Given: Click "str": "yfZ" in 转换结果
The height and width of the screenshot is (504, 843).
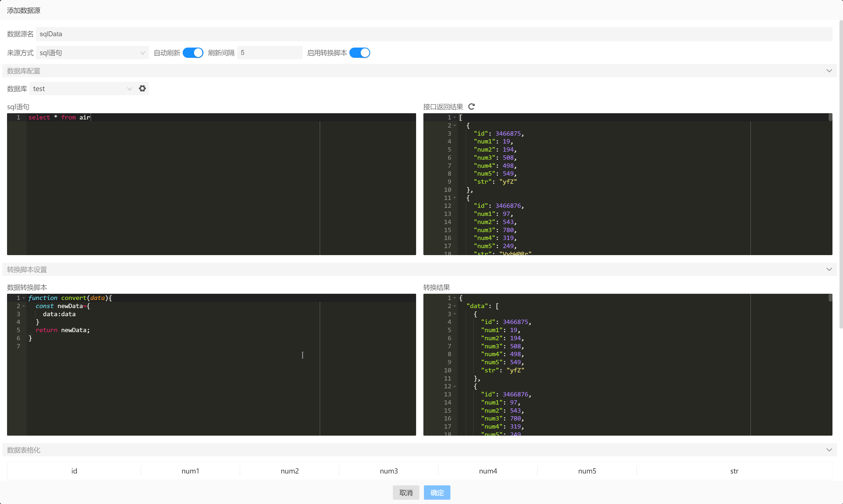Looking at the screenshot, I should pos(503,370).
